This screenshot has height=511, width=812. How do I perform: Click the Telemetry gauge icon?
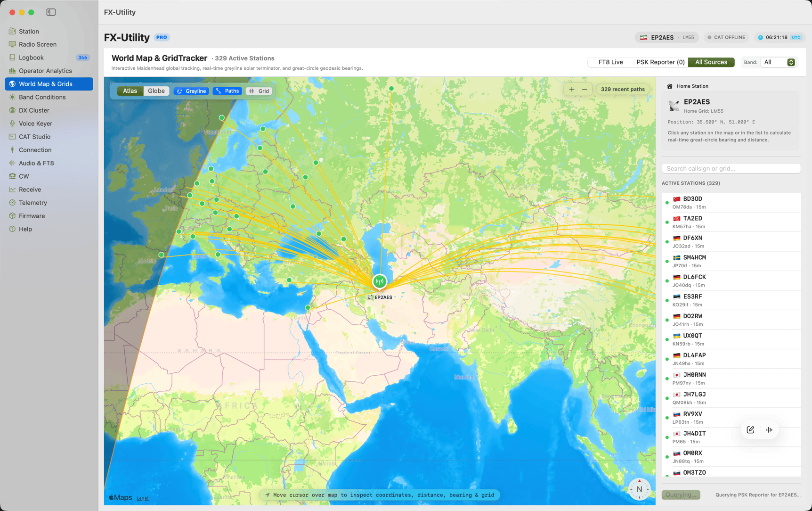coord(12,203)
